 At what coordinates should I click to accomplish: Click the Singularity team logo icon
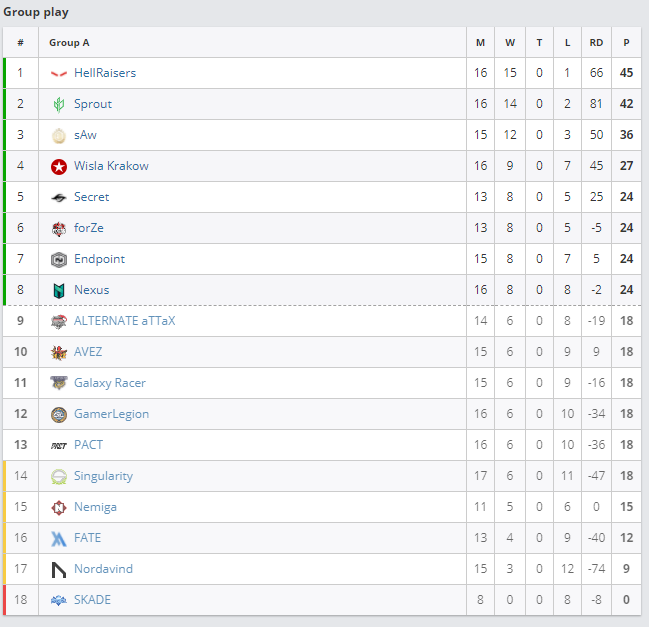[59, 476]
